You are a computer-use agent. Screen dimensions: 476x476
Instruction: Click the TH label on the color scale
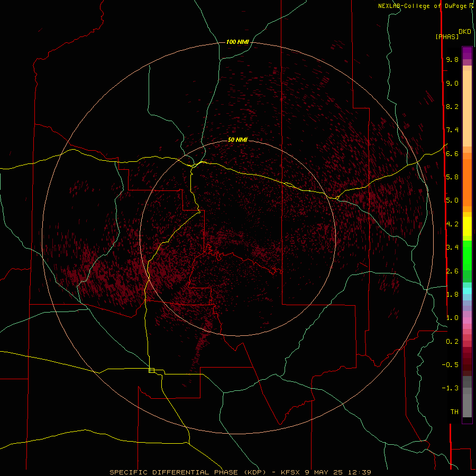click(454, 411)
